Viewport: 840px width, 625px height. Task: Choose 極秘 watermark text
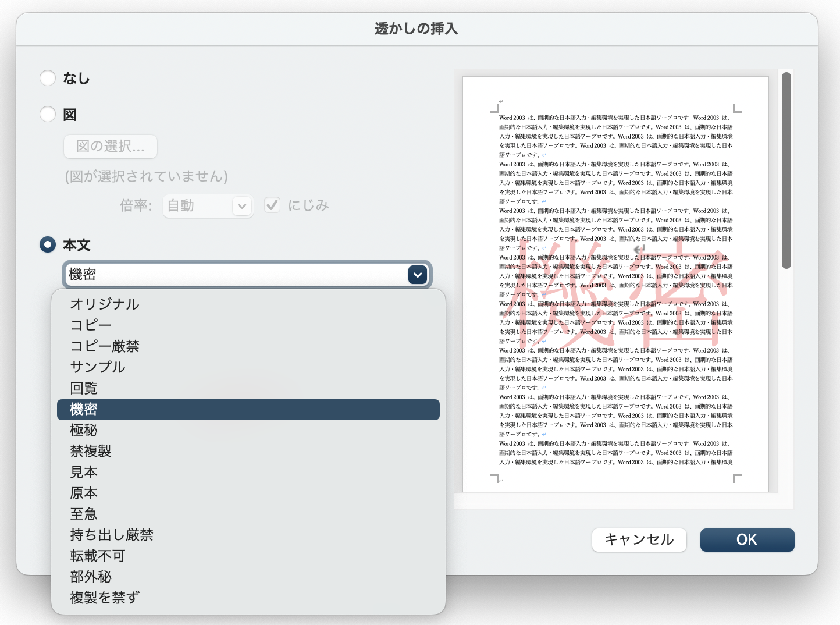[84, 430]
